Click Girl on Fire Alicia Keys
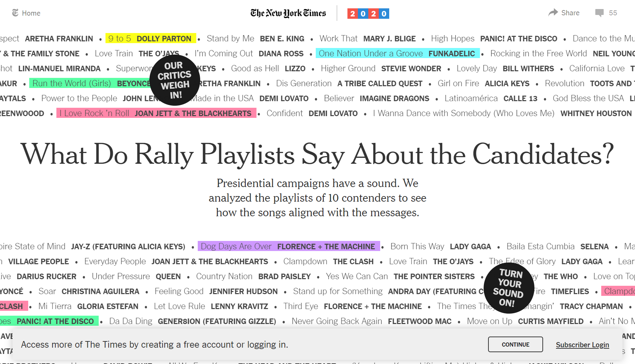This screenshot has height=364, width=635. click(484, 83)
